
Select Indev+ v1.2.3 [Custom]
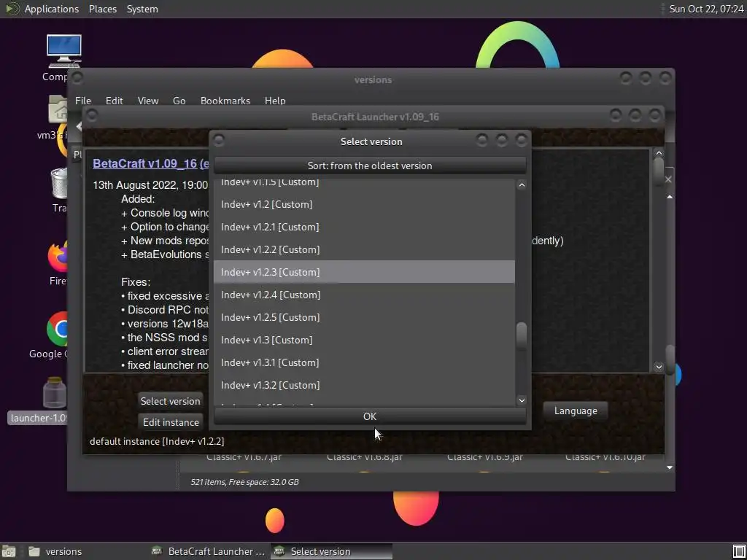click(364, 272)
